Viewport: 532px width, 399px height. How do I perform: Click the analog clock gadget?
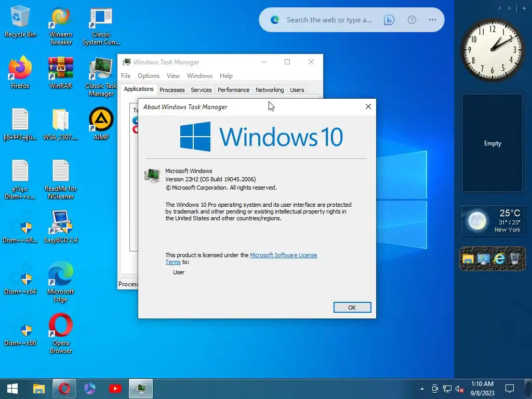(x=493, y=49)
